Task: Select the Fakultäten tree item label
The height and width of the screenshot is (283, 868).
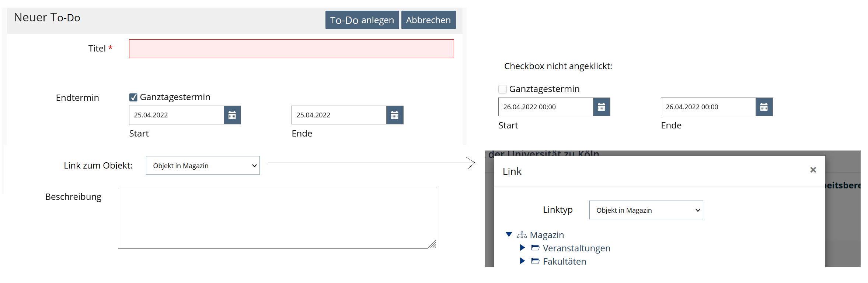Action: click(x=564, y=262)
